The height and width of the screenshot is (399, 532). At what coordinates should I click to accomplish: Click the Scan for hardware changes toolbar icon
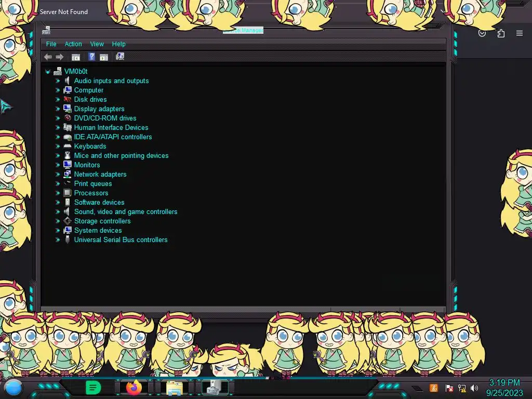click(x=120, y=56)
